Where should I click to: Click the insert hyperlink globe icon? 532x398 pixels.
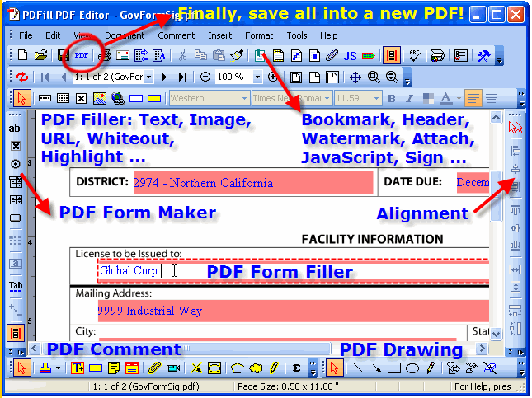[x=118, y=99]
